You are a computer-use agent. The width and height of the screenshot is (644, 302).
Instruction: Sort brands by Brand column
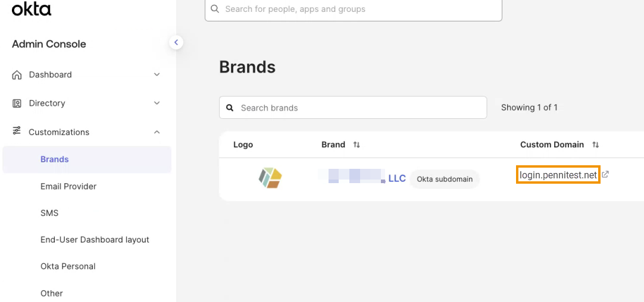pyautogui.click(x=357, y=144)
